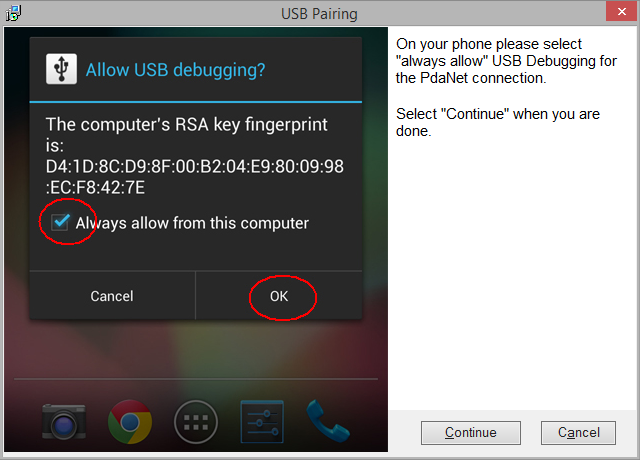Tap the blue Phone dialer icon
Screen dimensions: 640x460
[327, 421]
